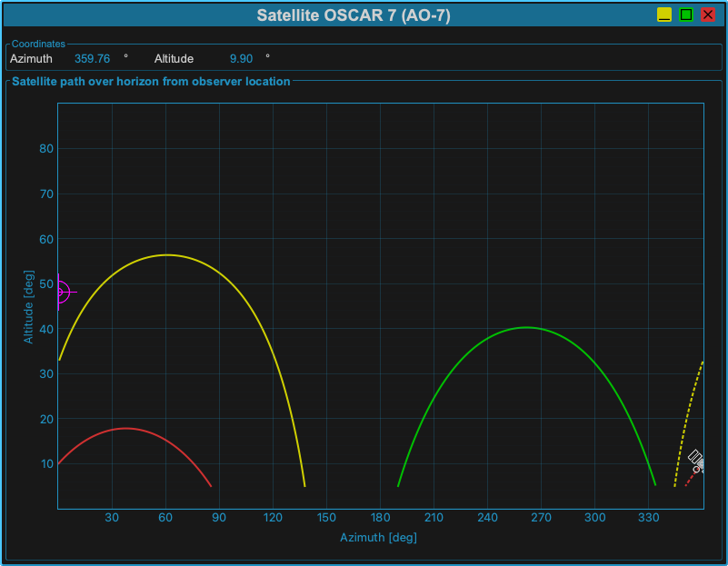Click the Coordinates group label
Viewport: 728px width, 566px height.
pyautogui.click(x=38, y=44)
